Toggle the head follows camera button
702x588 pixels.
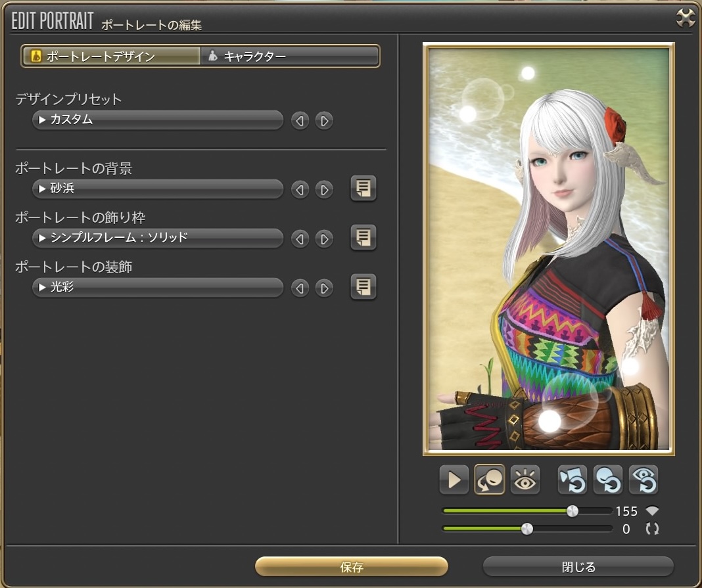click(490, 480)
